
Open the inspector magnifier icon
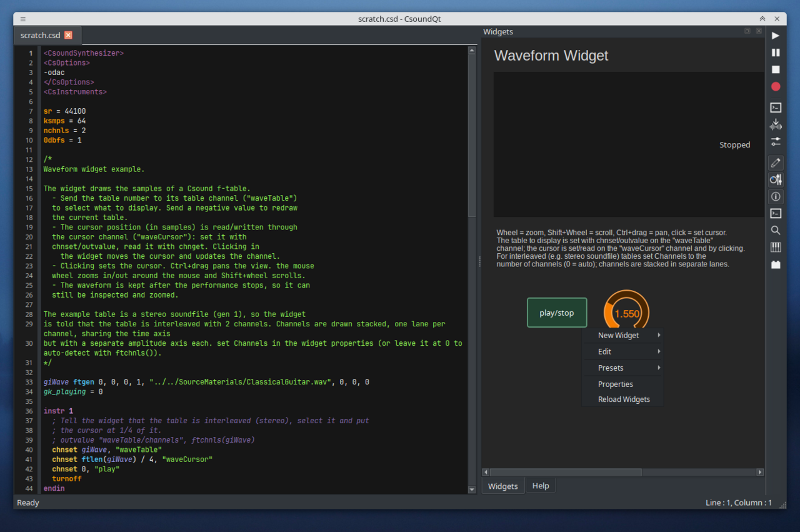coord(776,230)
